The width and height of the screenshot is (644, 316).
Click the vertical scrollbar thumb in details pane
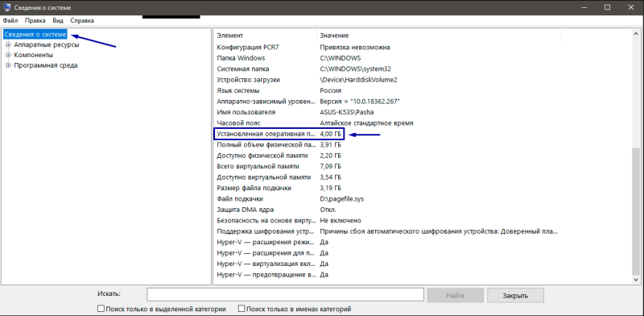(636, 211)
